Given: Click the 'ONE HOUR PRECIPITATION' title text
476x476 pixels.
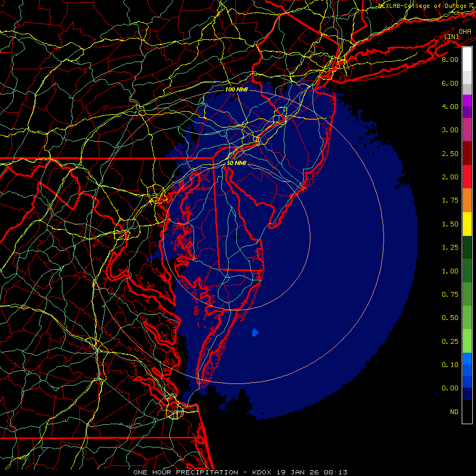Looking at the screenshot, I should click(x=186, y=472).
